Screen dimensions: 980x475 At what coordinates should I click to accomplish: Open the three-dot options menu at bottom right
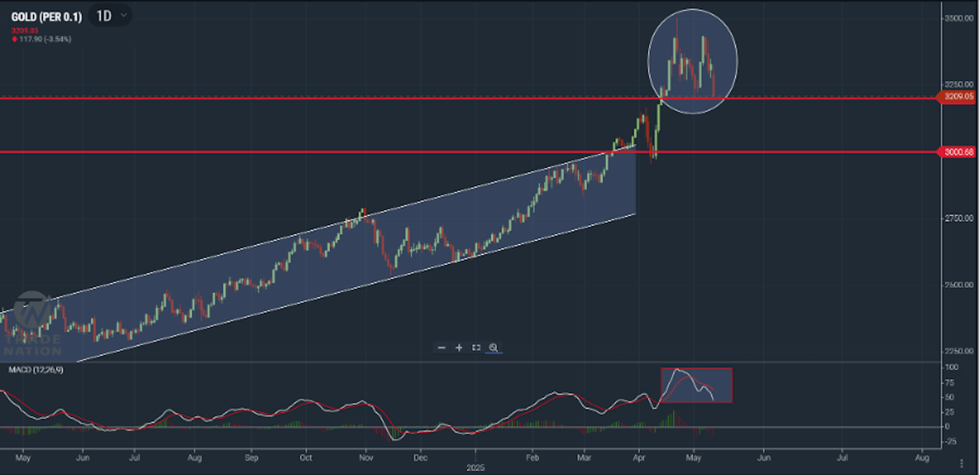click(x=961, y=463)
